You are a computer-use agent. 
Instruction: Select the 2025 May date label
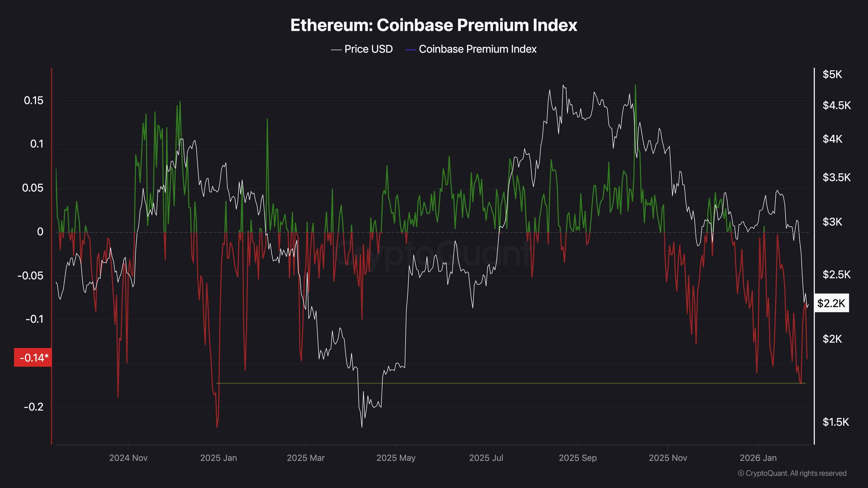click(396, 458)
